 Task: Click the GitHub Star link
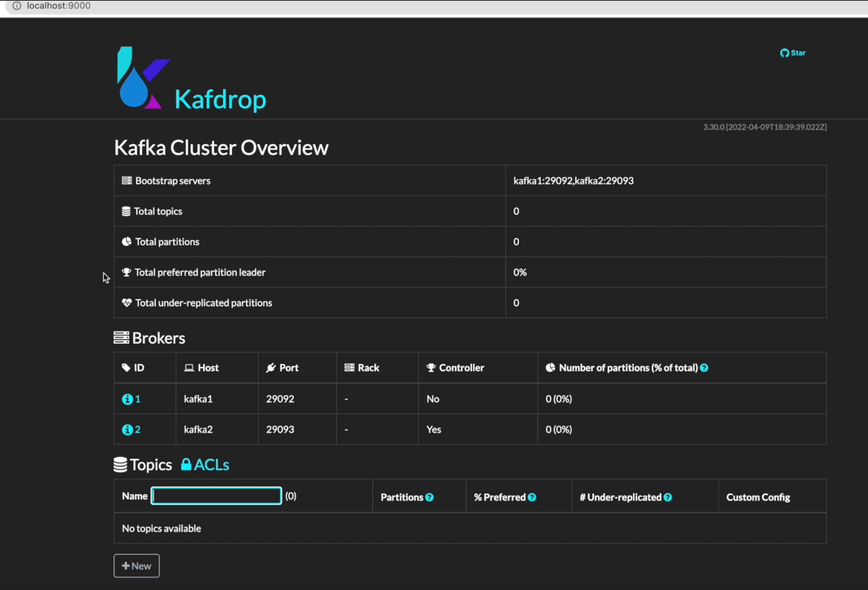[793, 53]
